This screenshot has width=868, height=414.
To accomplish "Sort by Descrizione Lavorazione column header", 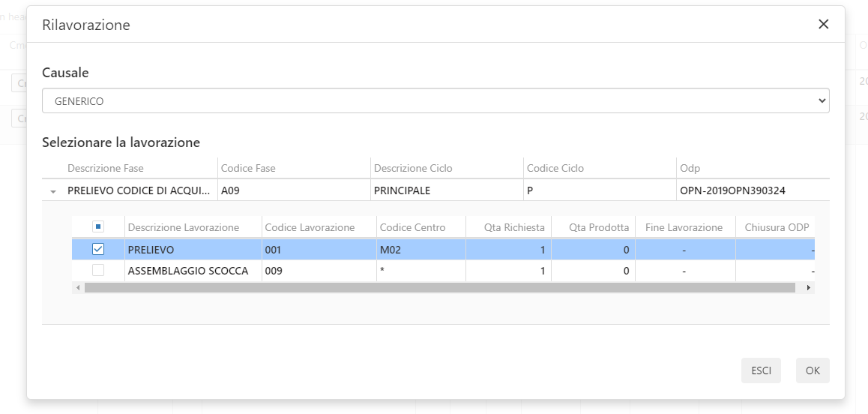I will point(184,227).
